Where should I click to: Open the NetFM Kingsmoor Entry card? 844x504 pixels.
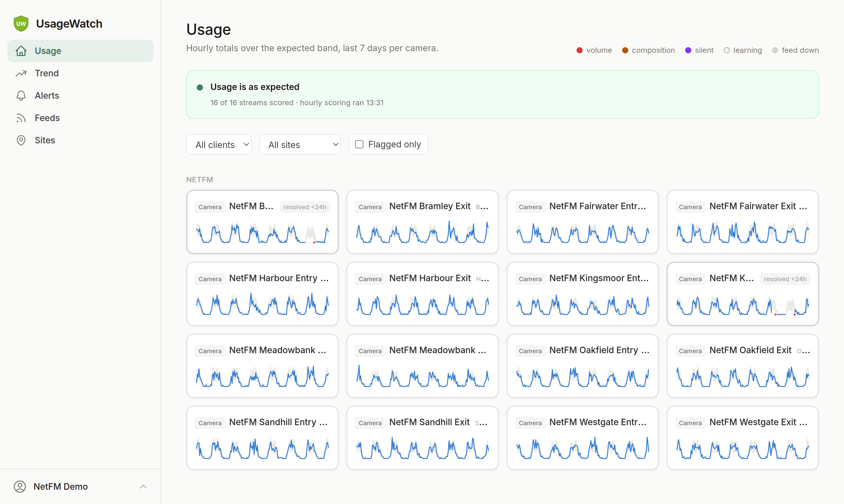click(583, 294)
